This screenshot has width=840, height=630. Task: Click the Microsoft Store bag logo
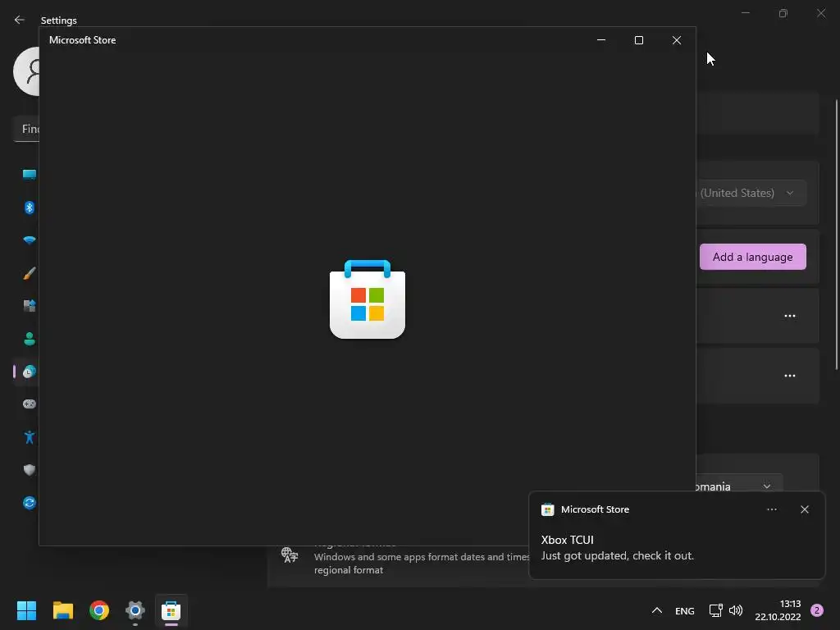[x=367, y=299]
